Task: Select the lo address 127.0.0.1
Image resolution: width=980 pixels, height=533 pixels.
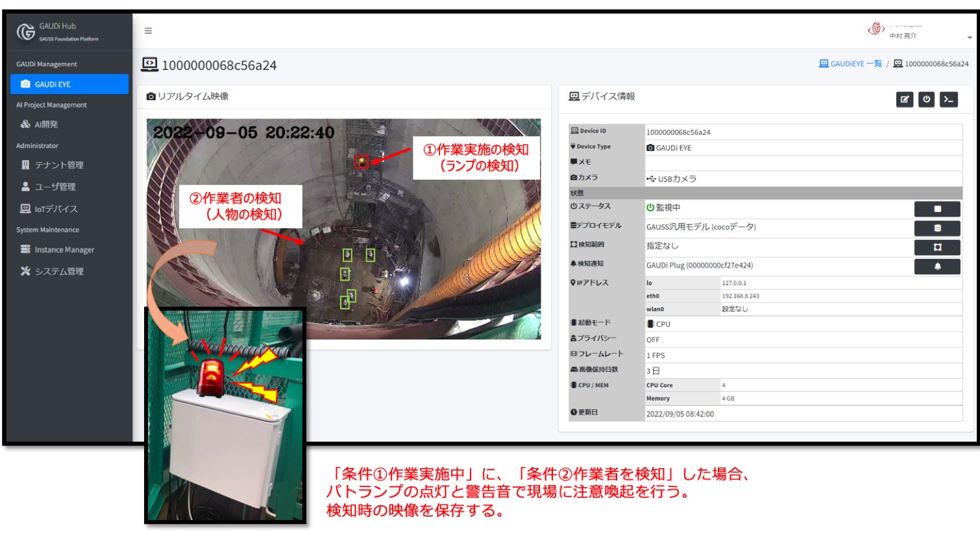Action: [x=734, y=283]
